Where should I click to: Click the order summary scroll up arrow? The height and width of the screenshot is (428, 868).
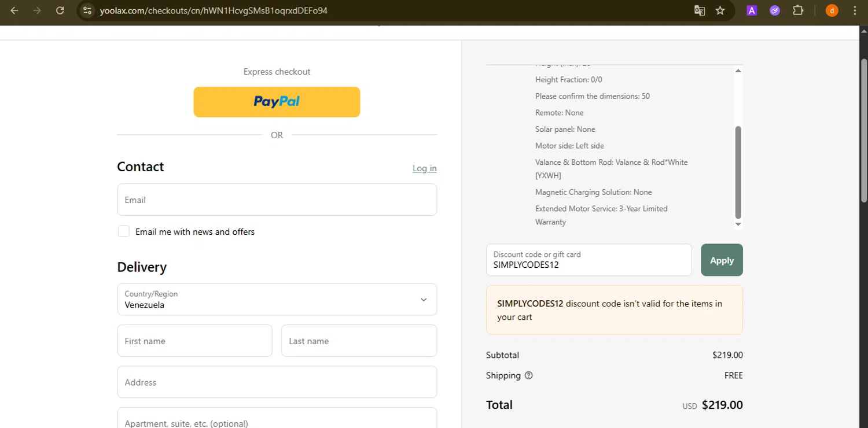pos(738,71)
